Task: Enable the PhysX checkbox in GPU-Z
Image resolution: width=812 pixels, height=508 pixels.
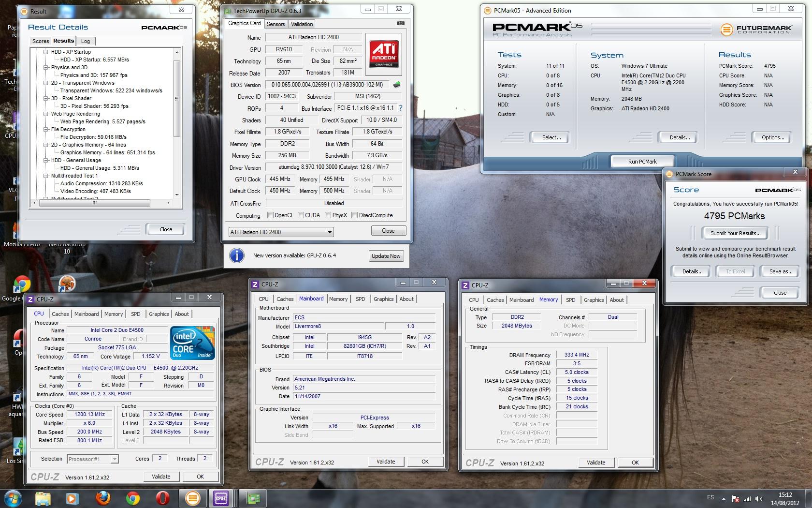Action: 328,215
